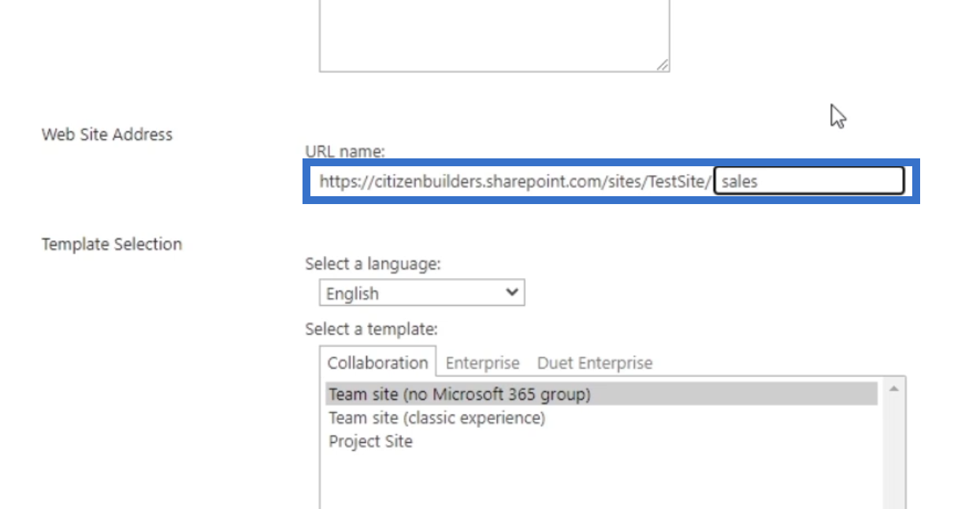Choose Team site (classic experience) template
The width and height of the screenshot is (980, 509).
pos(436,417)
